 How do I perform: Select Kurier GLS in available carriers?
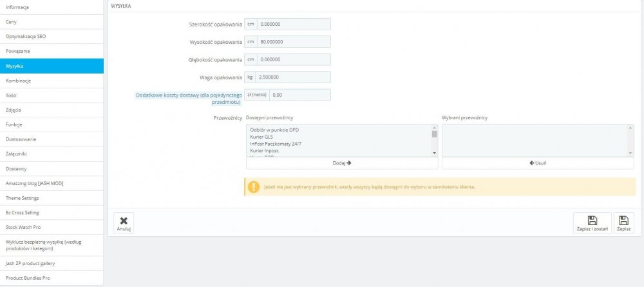coord(261,137)
